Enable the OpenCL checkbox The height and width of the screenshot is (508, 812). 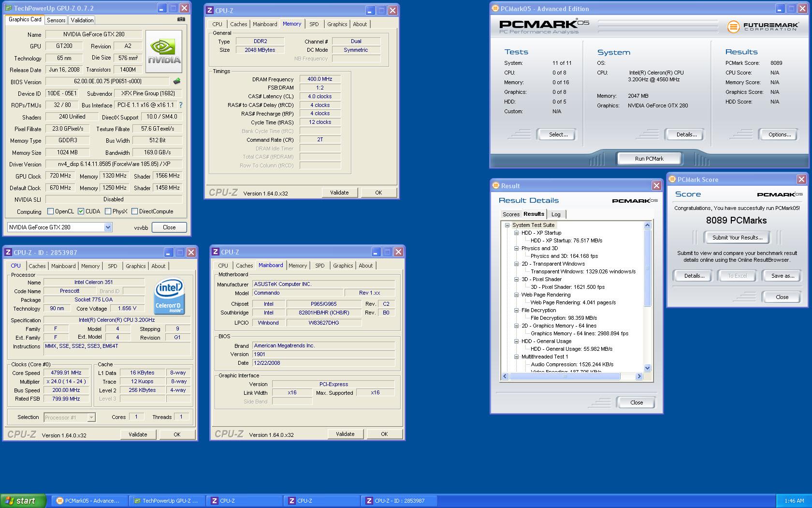tap(50, 211)
